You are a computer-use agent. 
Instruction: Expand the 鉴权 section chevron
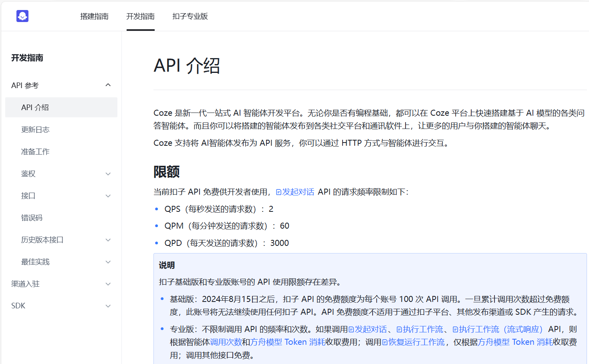click(108, 174)
